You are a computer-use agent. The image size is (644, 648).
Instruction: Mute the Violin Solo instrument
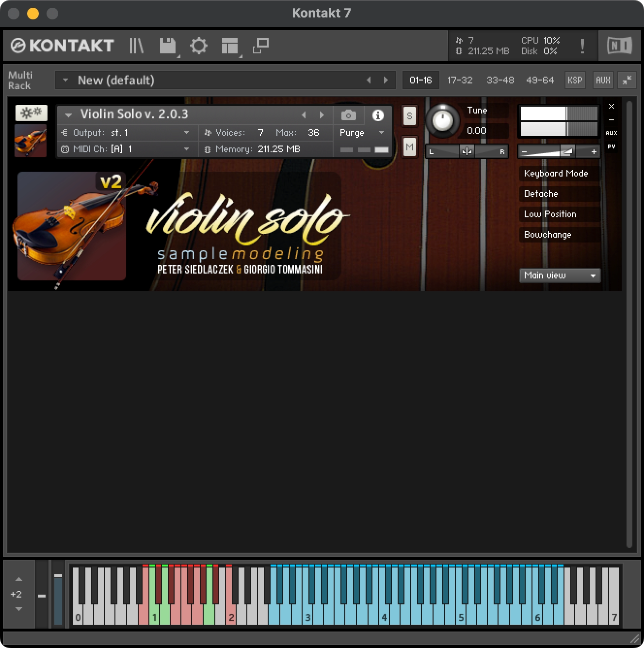(410, 147)
